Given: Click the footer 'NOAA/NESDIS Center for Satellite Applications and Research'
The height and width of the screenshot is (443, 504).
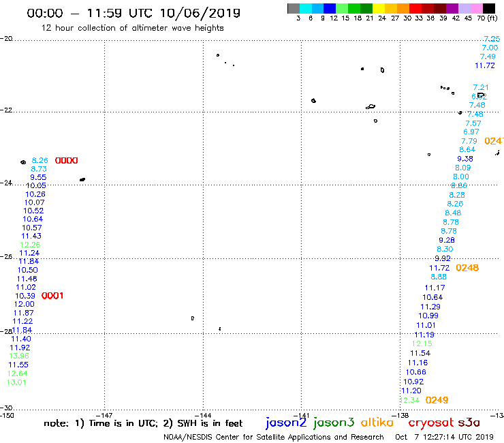Looking at the screenshot, I should click(x=274, y=437).
